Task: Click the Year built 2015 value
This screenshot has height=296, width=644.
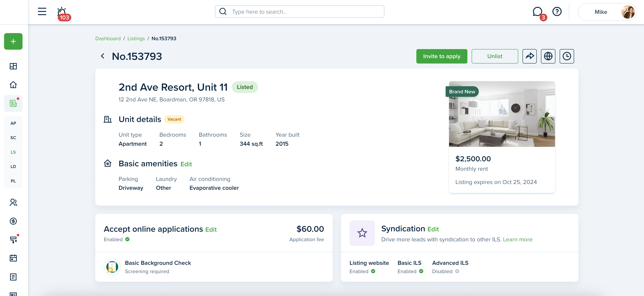Action: (x=282, y=144)
